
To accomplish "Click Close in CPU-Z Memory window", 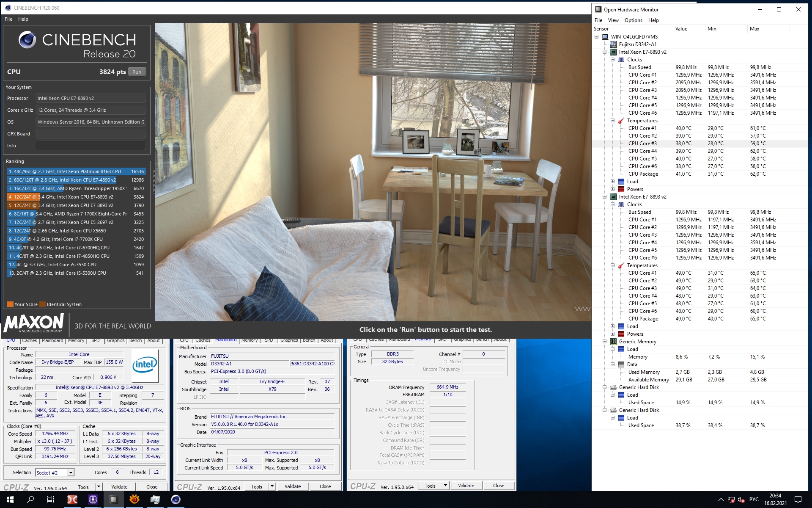I will [x=499, y=486].
